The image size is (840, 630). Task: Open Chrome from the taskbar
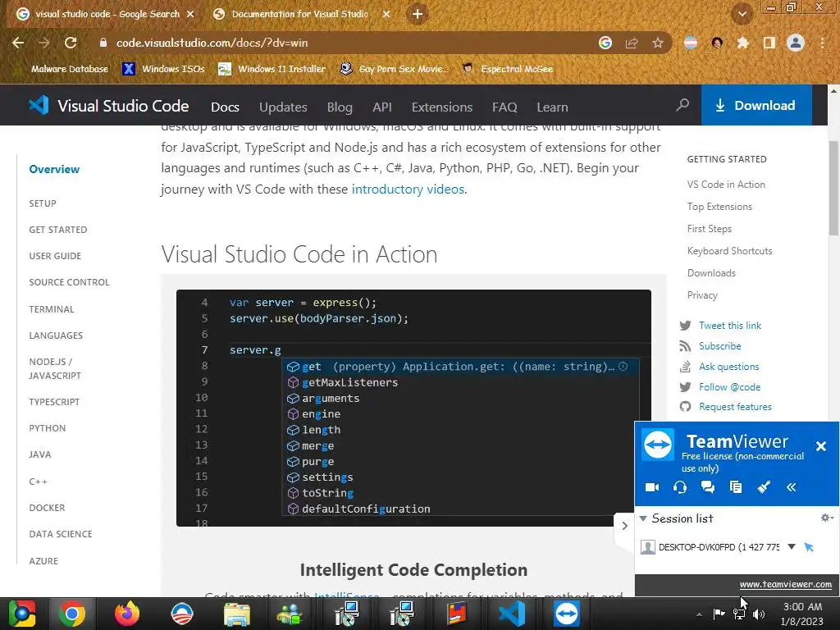click(x=72, y=614)
